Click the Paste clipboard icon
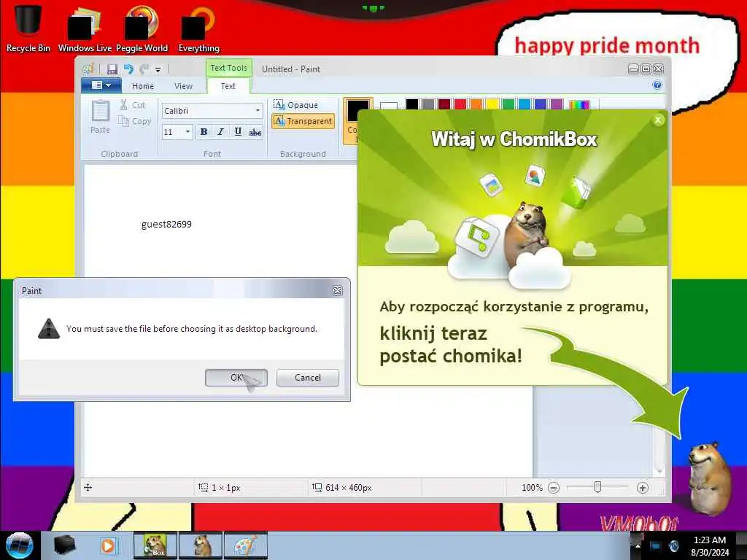Image resolution: width=747 pixels, height=560 pixels. tap(100, 112)
